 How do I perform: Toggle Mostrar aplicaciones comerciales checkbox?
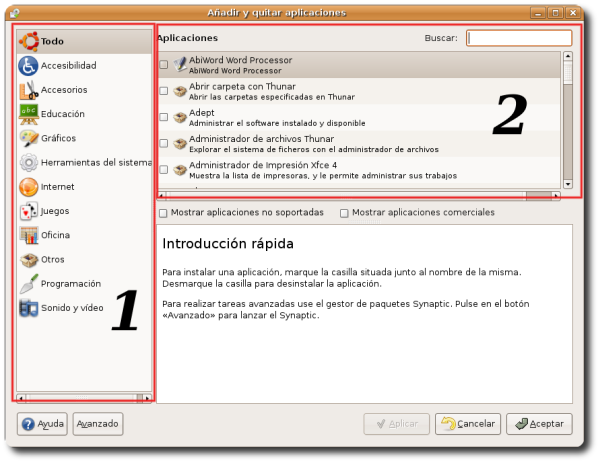tap(345, 213)
